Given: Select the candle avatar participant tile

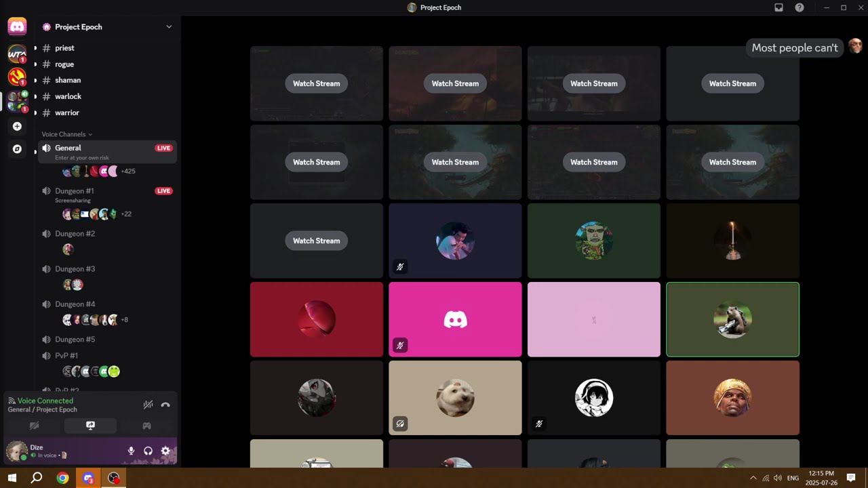Looking at the screenshot, I should click(732, 241).
